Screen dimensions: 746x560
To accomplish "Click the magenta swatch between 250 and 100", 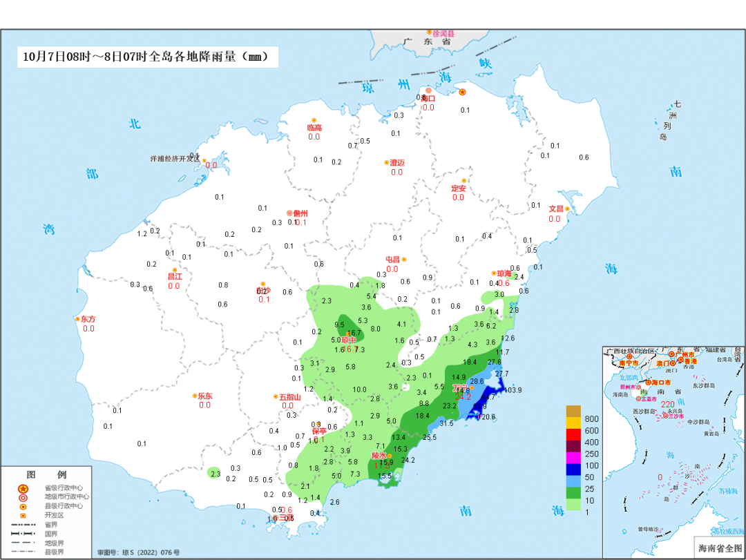I will coord(573,458).
